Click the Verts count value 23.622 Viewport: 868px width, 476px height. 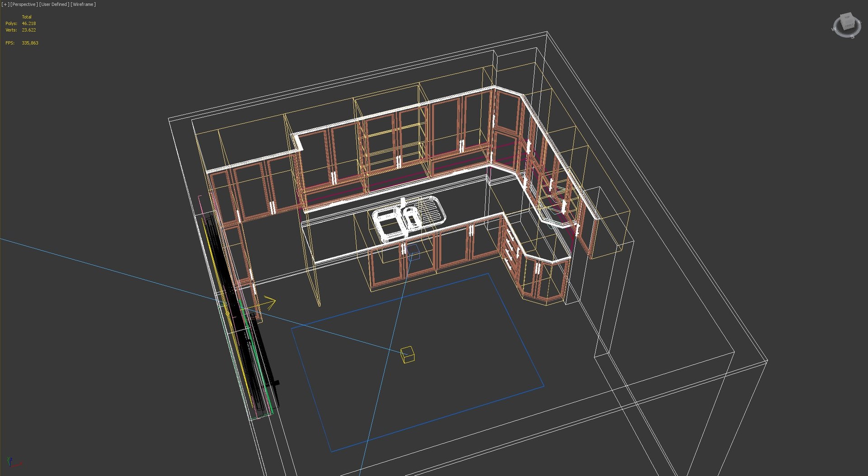tap(28, 30)
